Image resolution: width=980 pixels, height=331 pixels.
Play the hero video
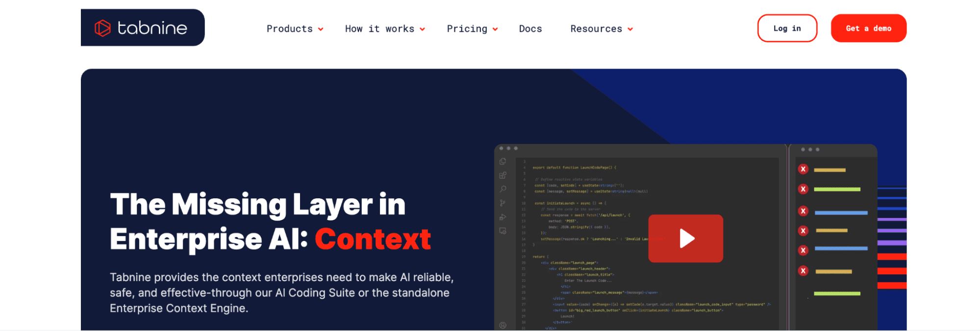tap(685, 238)
